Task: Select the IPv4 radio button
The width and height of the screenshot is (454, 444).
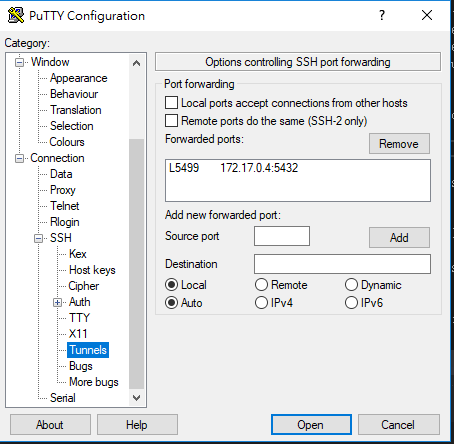Action: point(261,303)
